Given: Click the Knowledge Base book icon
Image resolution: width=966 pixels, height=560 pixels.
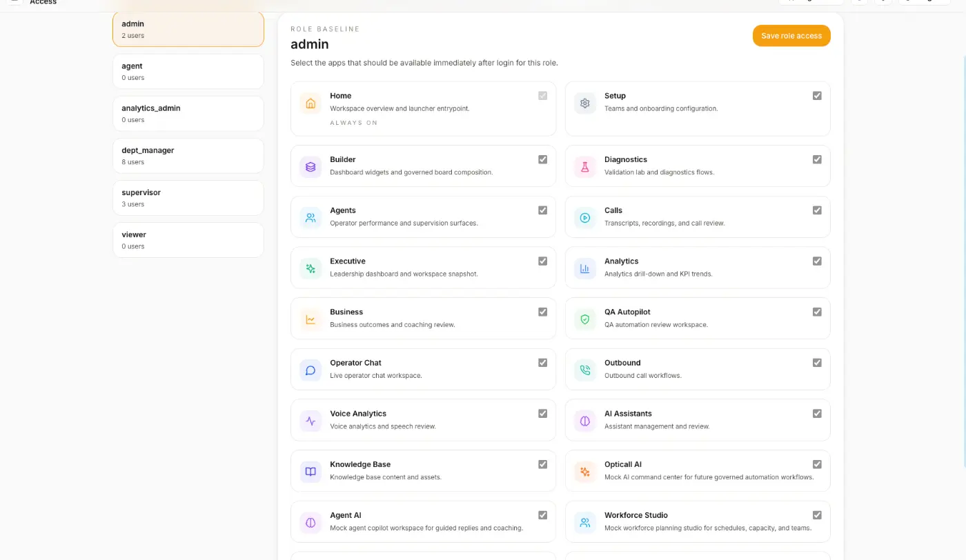Looking at the screenshot, I should tap(310, 472).
